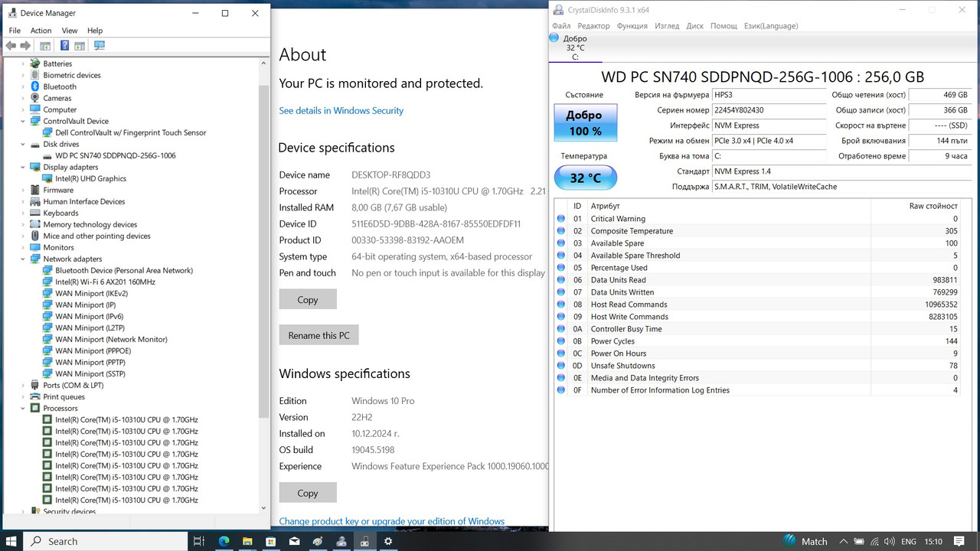Expand the Monitors node
The image size is (980, 551).
(x=23, y=247)
